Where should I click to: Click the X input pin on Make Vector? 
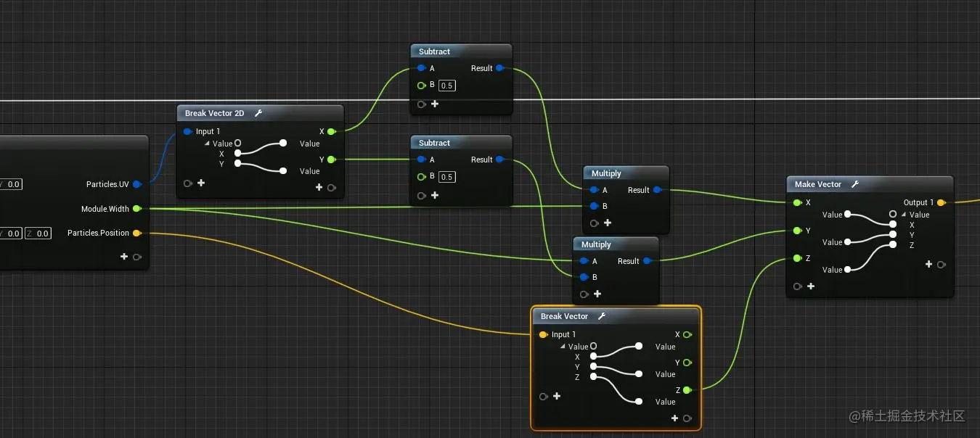pos(797,202)
